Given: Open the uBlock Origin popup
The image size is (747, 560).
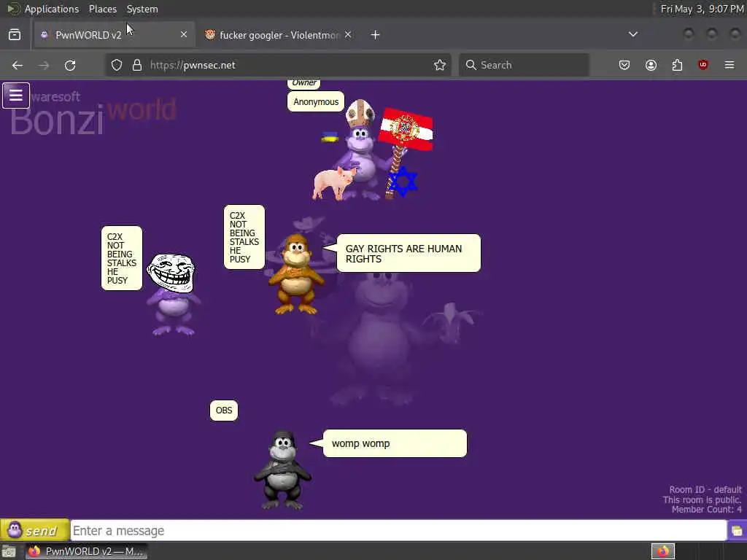Looking at the screenshot, I should point(703,65).
